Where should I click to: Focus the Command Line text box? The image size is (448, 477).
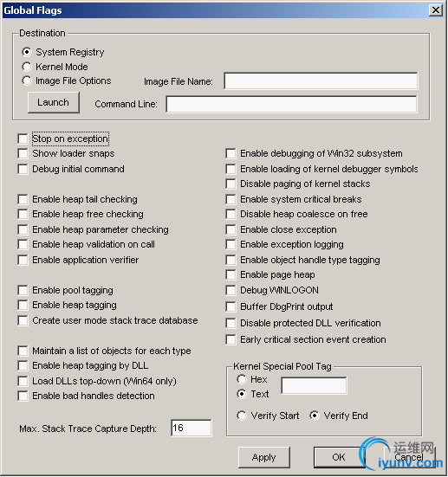coord(291,105)
